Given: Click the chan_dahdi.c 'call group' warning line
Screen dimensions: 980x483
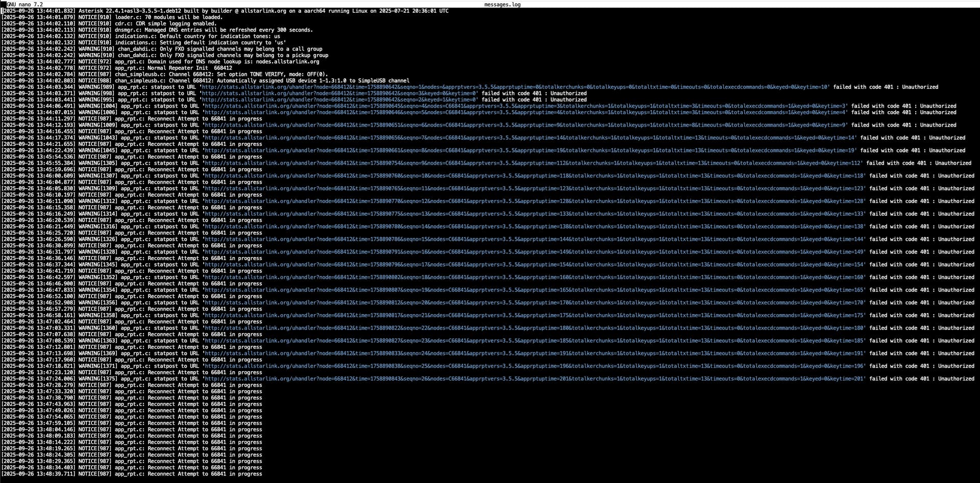Looking at the screenshot, I should click(219, 49).
